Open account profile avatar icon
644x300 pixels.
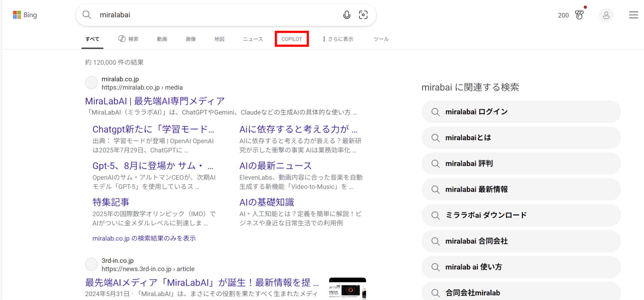(x=606, y=15)
